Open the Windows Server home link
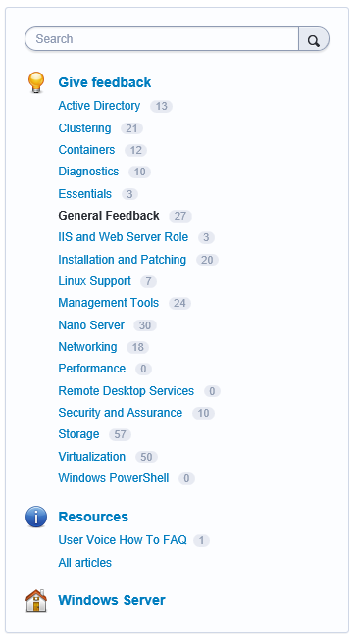This screenshot has height=644, width=356. [112, 600]
